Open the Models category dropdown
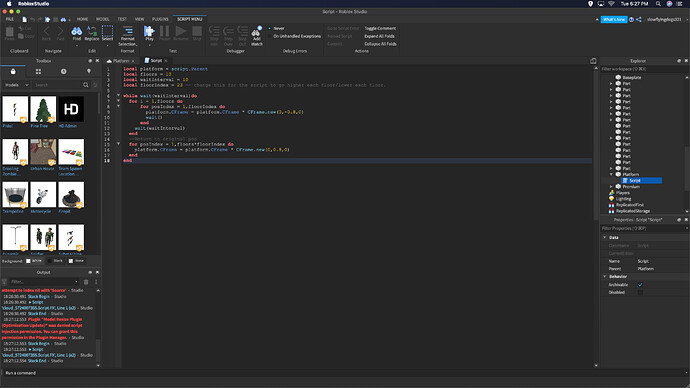 pos(16,84)
